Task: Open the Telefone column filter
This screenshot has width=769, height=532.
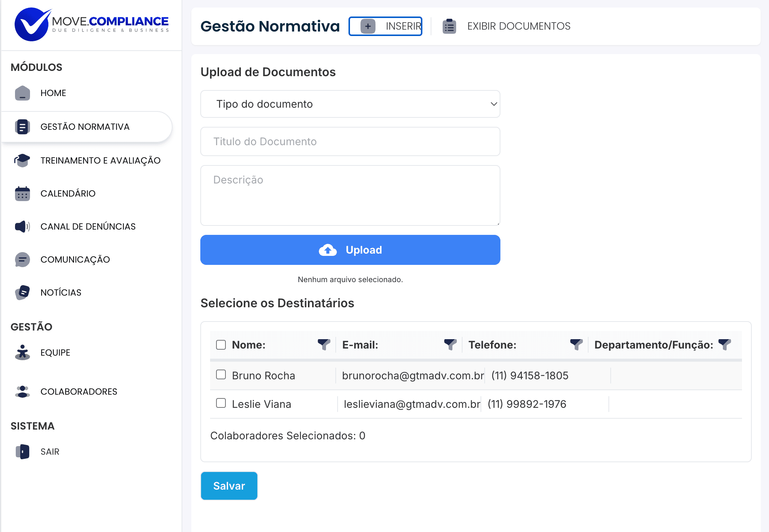Action: pos(576,344)
